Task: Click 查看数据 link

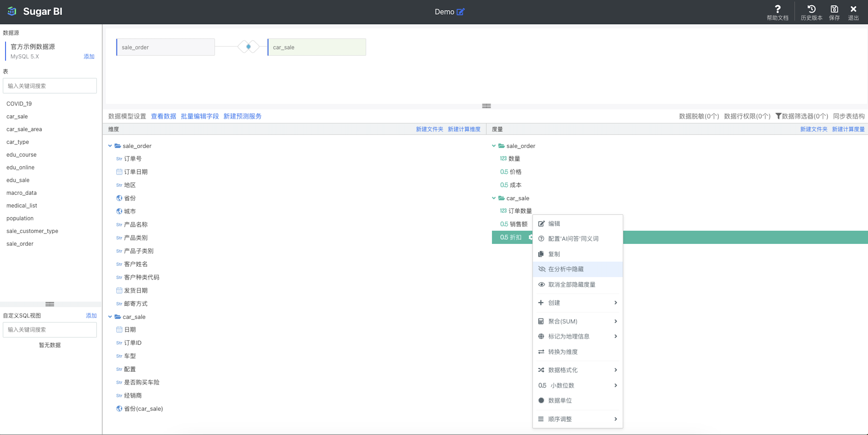Action: click(x=164, y=116)
